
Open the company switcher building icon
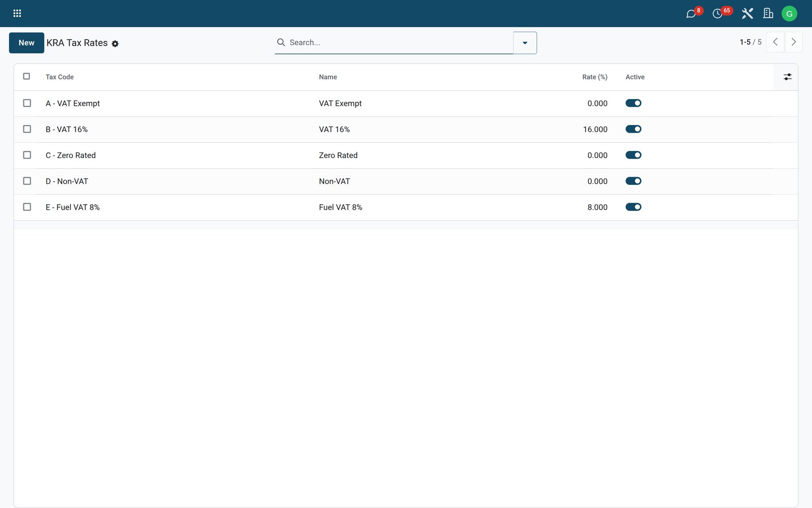pos(768,14)
